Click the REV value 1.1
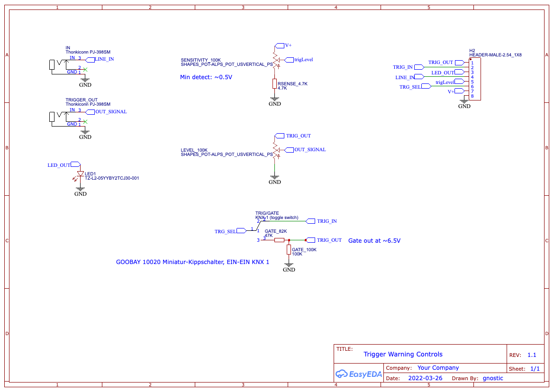The height and width of the screenshot is (392, 554). (532, 355)
